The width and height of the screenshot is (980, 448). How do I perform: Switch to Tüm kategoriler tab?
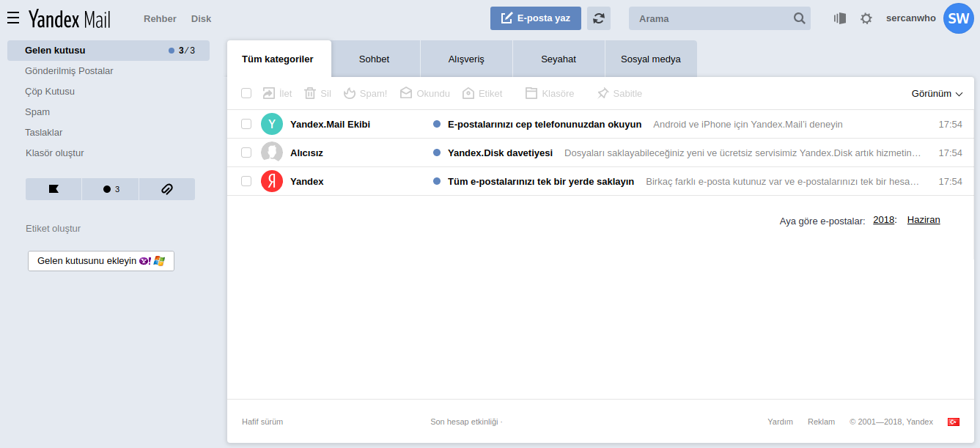pyautogui.click(x=278, y=59)
